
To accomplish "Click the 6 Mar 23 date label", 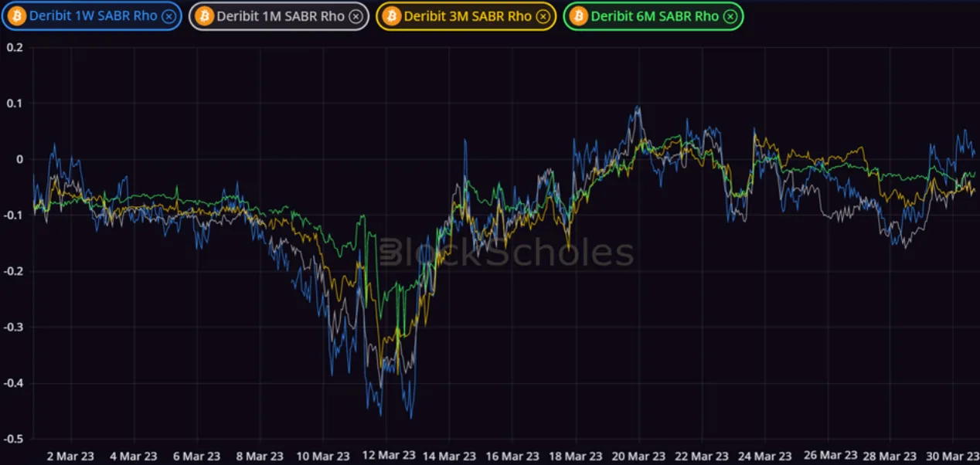I will [x=197, y=456].
